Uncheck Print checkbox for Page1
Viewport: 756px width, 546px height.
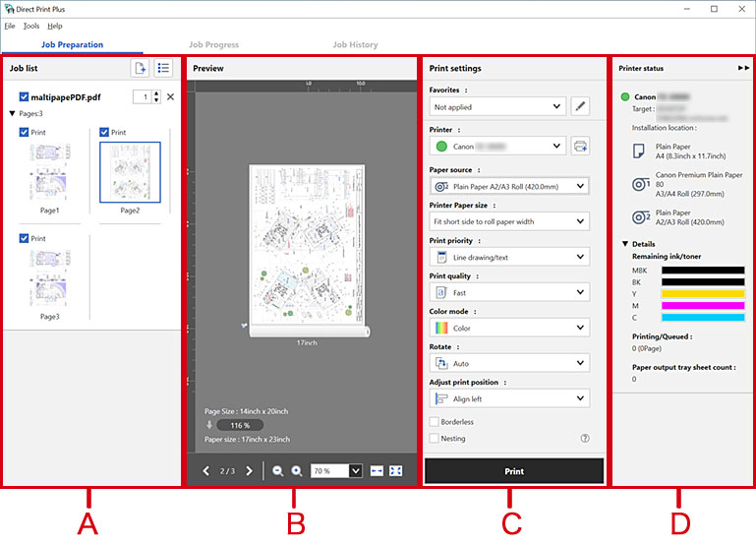tap(25, 132)
